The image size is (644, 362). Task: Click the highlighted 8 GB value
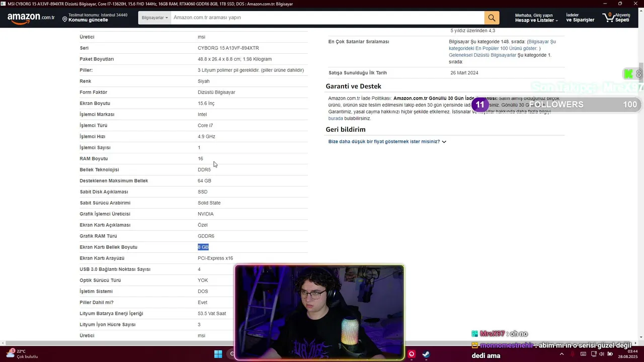point(203,247)
